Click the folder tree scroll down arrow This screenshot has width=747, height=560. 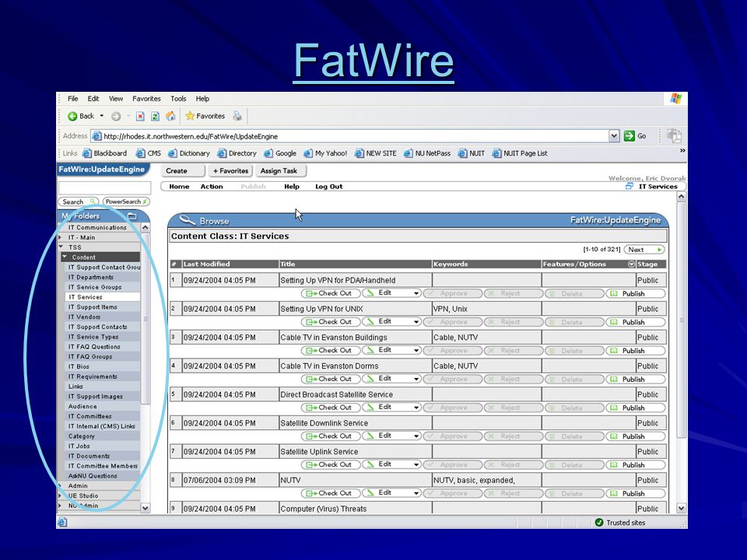(x=146, y=508)
